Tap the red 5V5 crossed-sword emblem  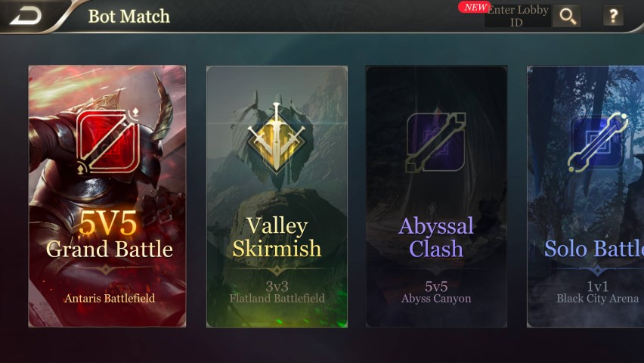point(108,141)
